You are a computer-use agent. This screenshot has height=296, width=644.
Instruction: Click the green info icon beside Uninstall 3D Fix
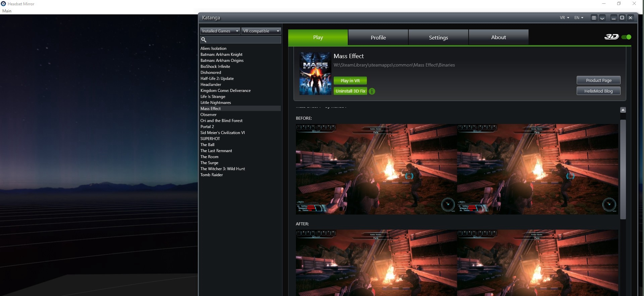(372, 91)
